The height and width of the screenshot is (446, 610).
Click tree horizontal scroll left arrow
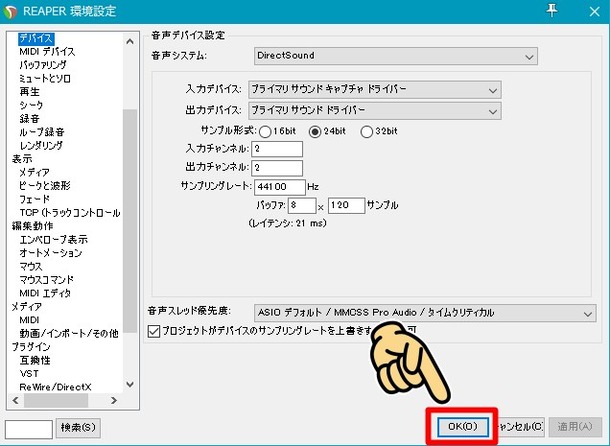point(16,400)
